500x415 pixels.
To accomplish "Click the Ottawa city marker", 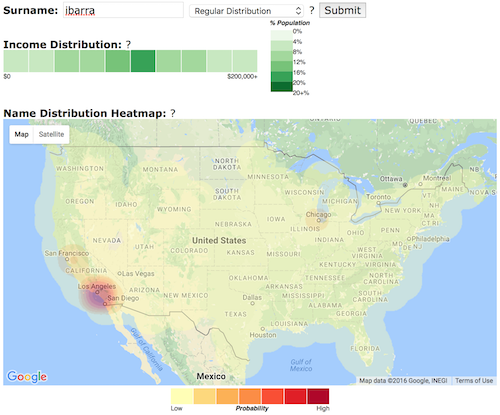I will pos(405,185).
